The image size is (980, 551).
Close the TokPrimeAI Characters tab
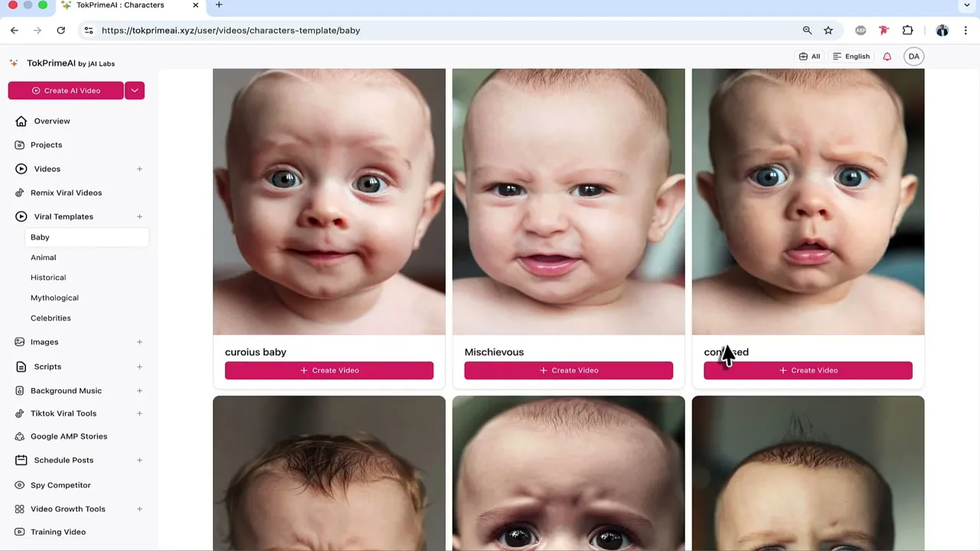(x=195, y=5)
